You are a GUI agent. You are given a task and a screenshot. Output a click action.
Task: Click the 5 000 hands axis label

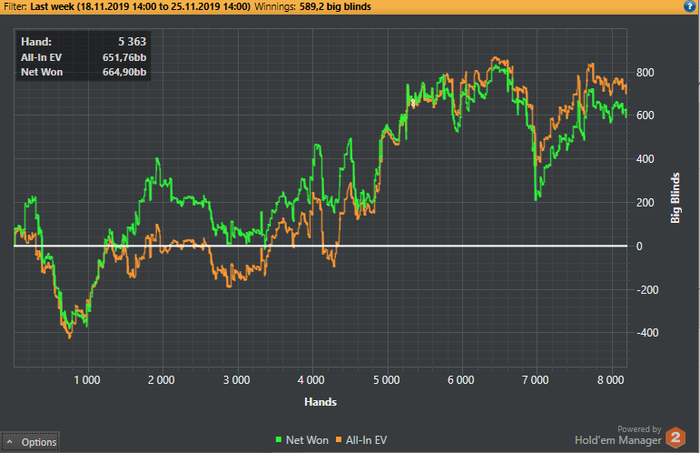point(387,380)
